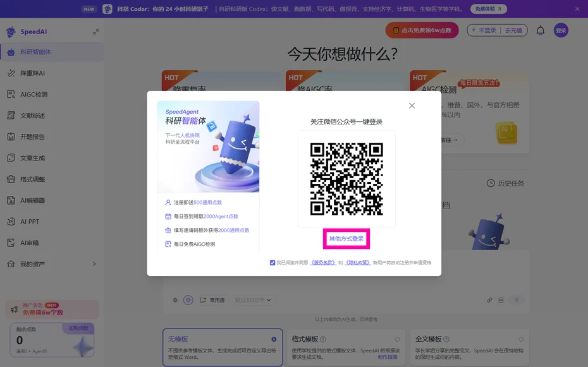588x367 pixels.
Task: Click the megaphone icon in 推广活动 banner
Action: click(x=15, y=310)
